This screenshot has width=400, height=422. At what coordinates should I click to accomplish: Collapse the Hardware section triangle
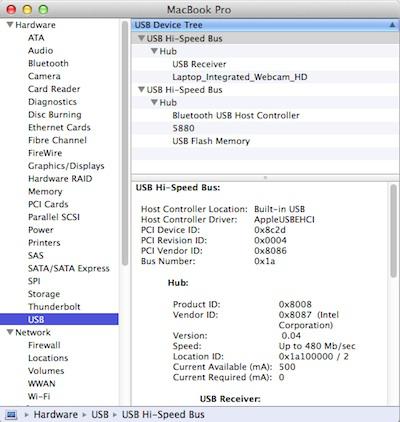coord(10,25)
